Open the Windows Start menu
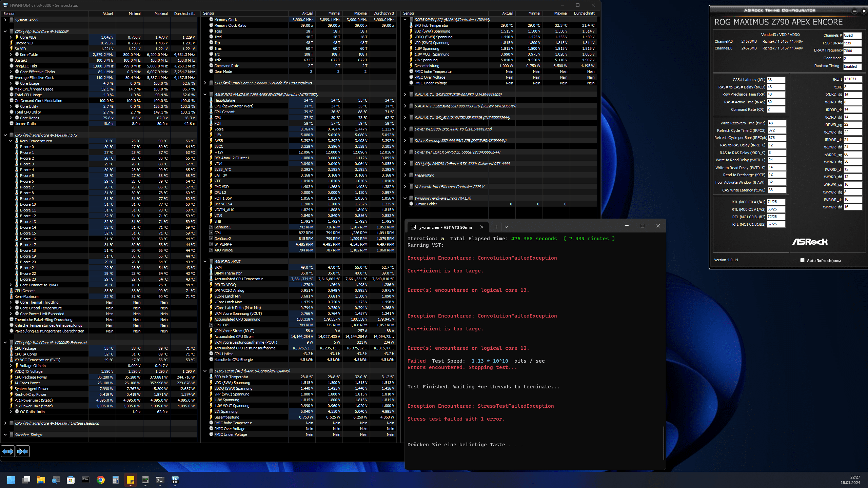 11,480
